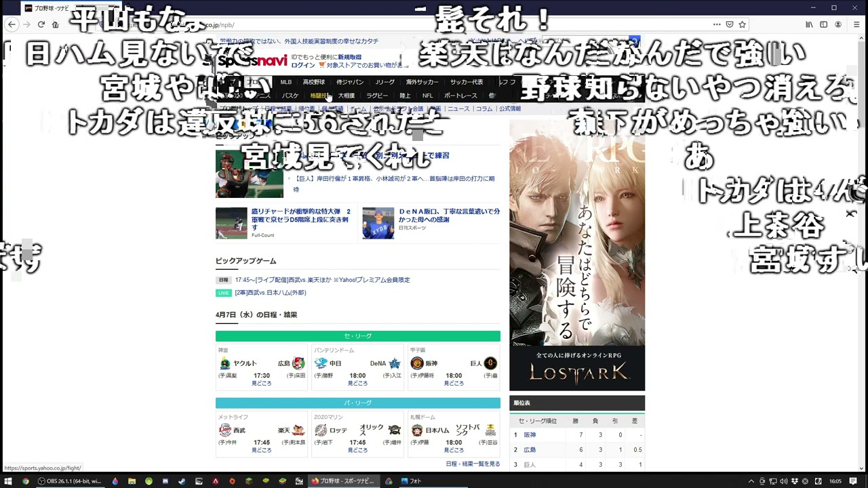Open File Explorer on the taskbar
Screen dimensions: 868x488
pyautogui.click(x=132, y=481)
